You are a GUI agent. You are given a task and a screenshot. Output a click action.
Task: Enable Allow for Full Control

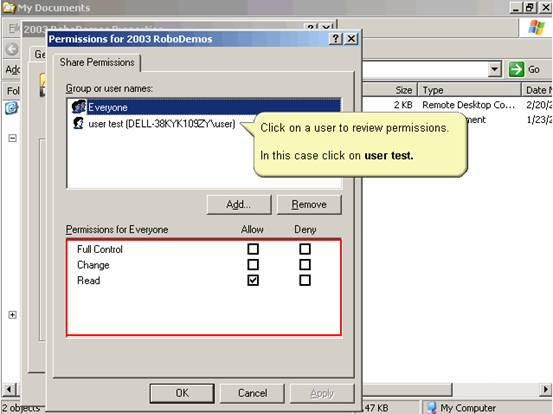coord(253,249)
